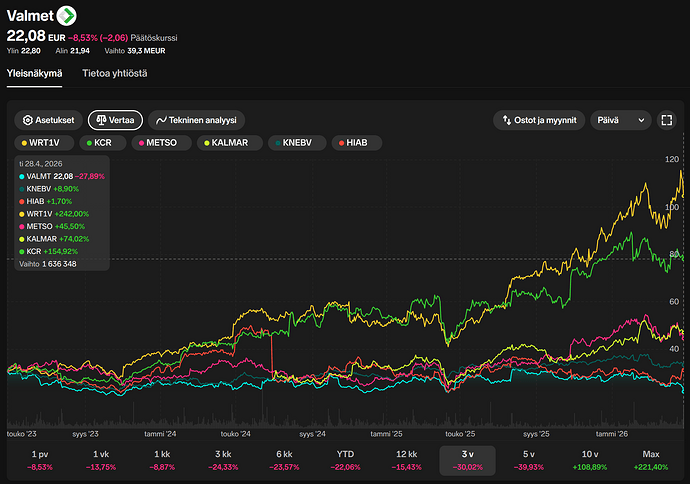690x484 pixels.
Task: Toggle KCR comparison chip
Action: point(103,143)
